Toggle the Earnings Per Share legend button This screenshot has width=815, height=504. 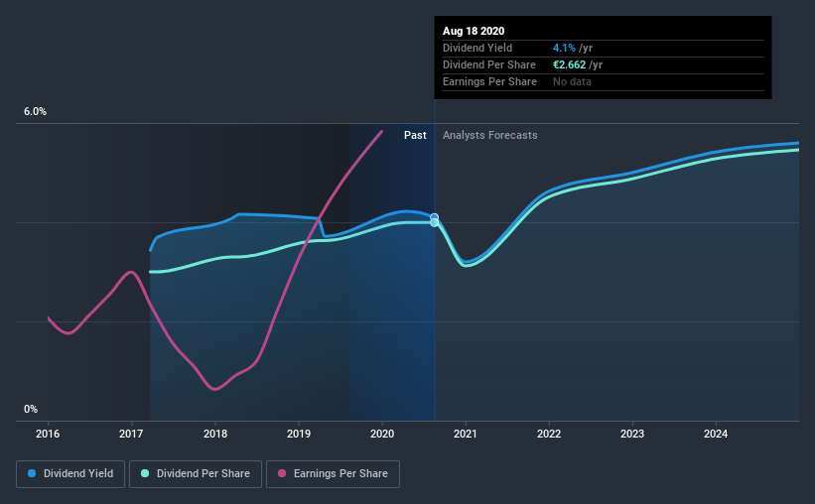coord(333,474)
